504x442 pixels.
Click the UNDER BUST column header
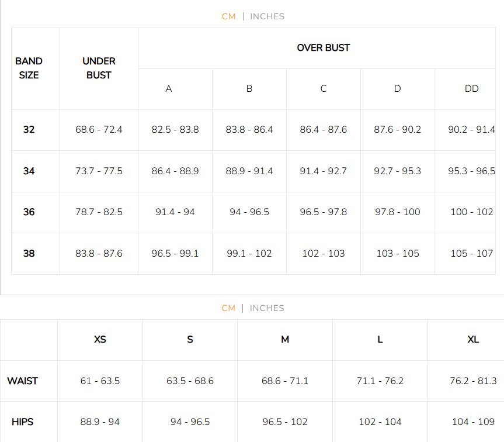click(99, 68)
